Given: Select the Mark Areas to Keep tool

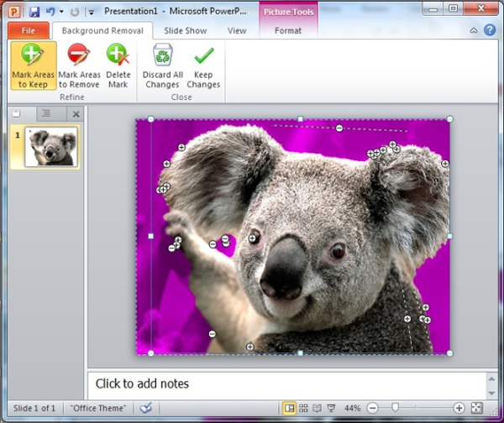Looking at the screenshot, I should coord(34,65).
